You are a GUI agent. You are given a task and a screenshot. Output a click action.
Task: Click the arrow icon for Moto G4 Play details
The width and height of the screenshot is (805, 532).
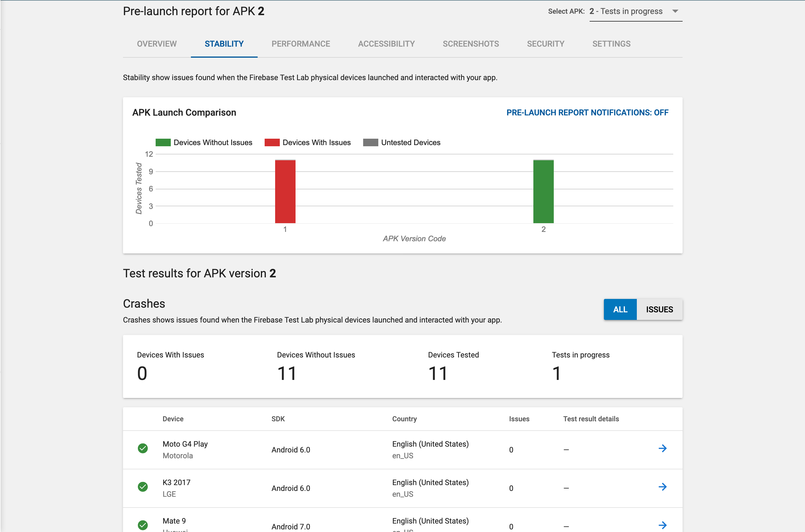coord(662,448)
